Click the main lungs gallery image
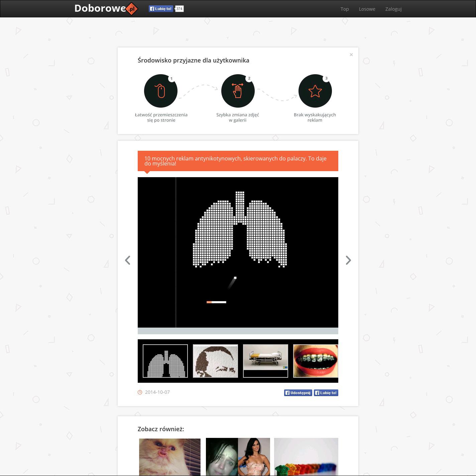Image resolution: width=476 pixels, height=476 pixels. point(238,252)
